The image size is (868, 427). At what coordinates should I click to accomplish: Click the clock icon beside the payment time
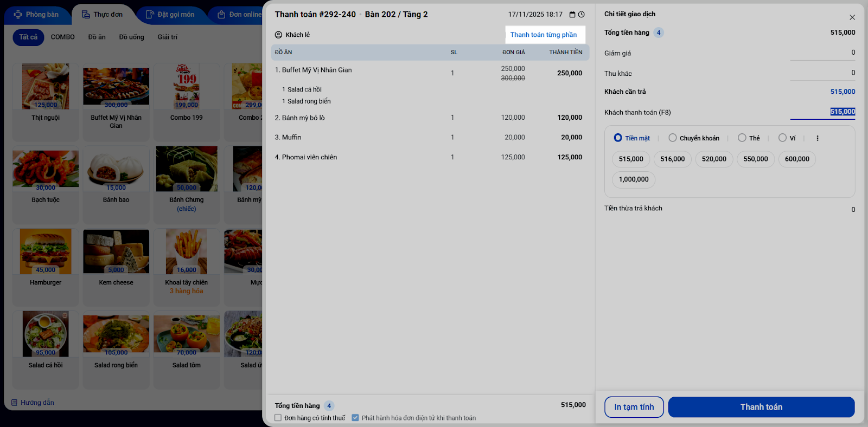point(582,15)
